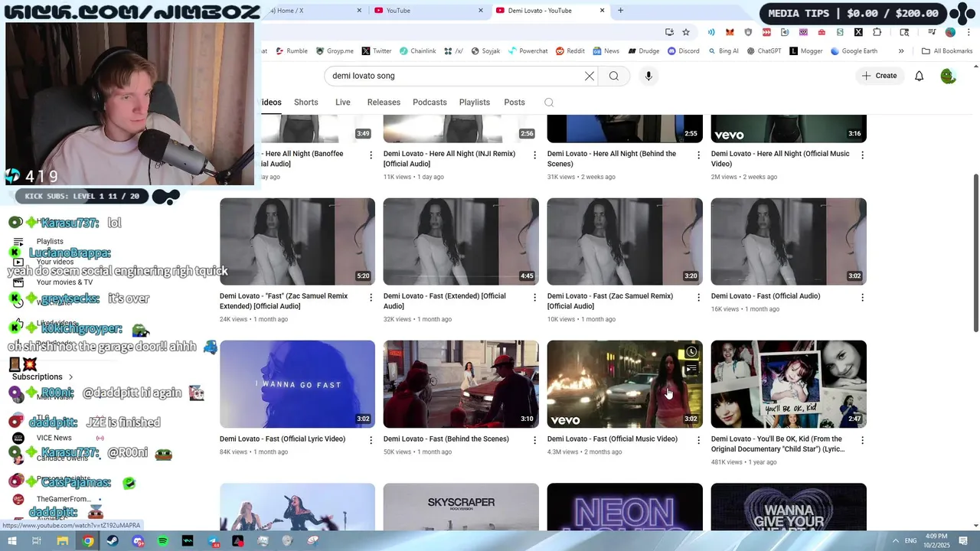The height and width of the screenshot is (551, 980).
Task: Open the Windows Start menu
Action: point(11,541)
